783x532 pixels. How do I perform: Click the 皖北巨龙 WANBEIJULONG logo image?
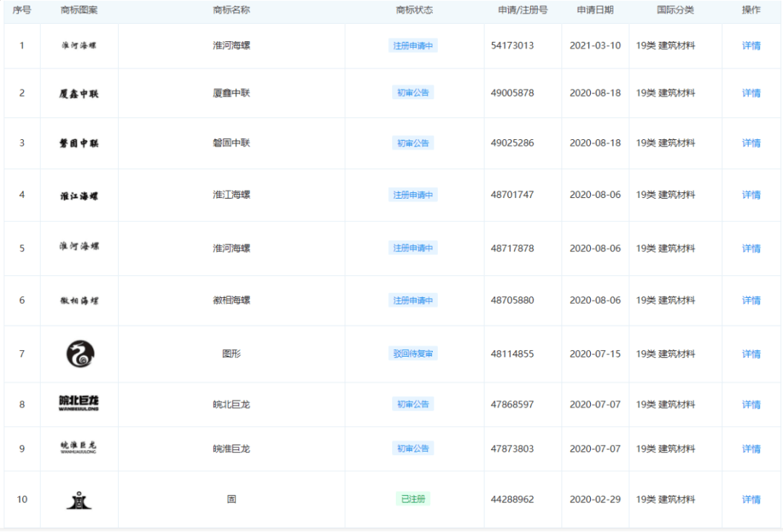point(79,404)
